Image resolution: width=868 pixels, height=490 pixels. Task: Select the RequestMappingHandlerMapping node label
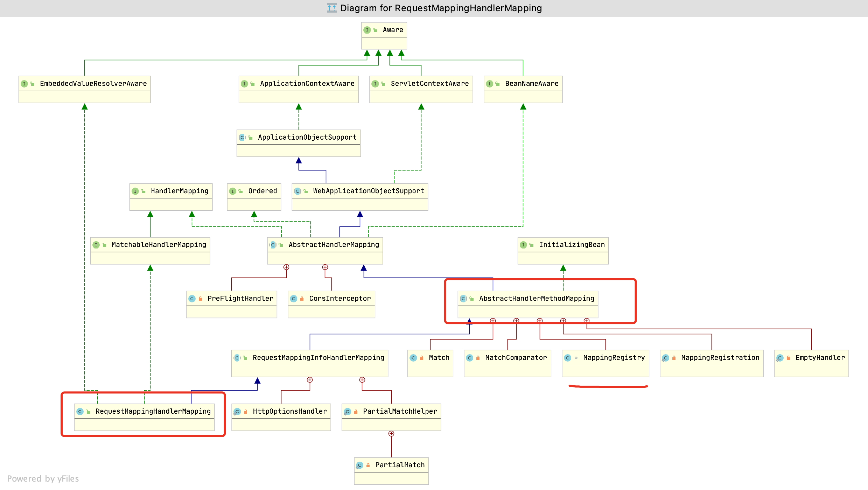[153, 412]
